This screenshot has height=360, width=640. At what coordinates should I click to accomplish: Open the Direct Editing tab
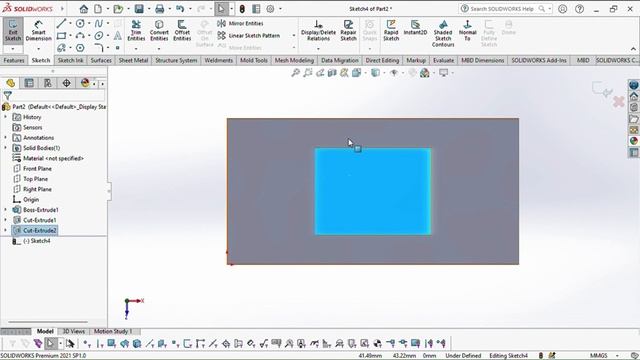(382, 60)
